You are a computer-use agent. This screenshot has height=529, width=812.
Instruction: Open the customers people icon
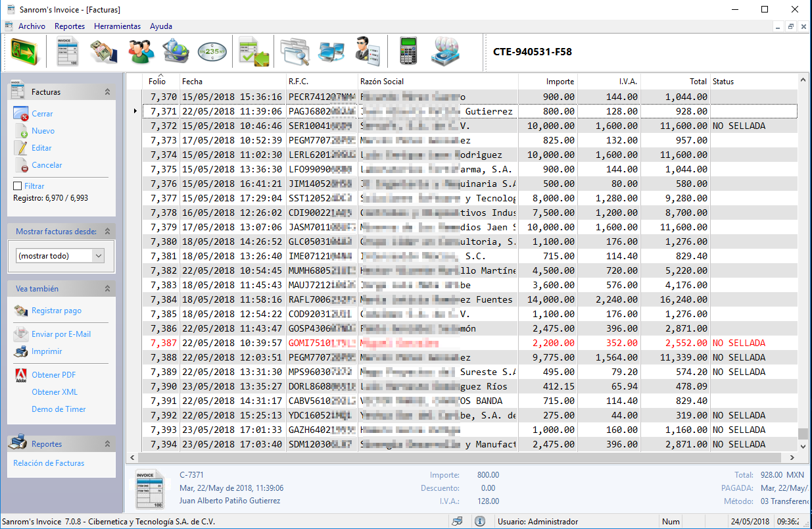coord(141,51)
